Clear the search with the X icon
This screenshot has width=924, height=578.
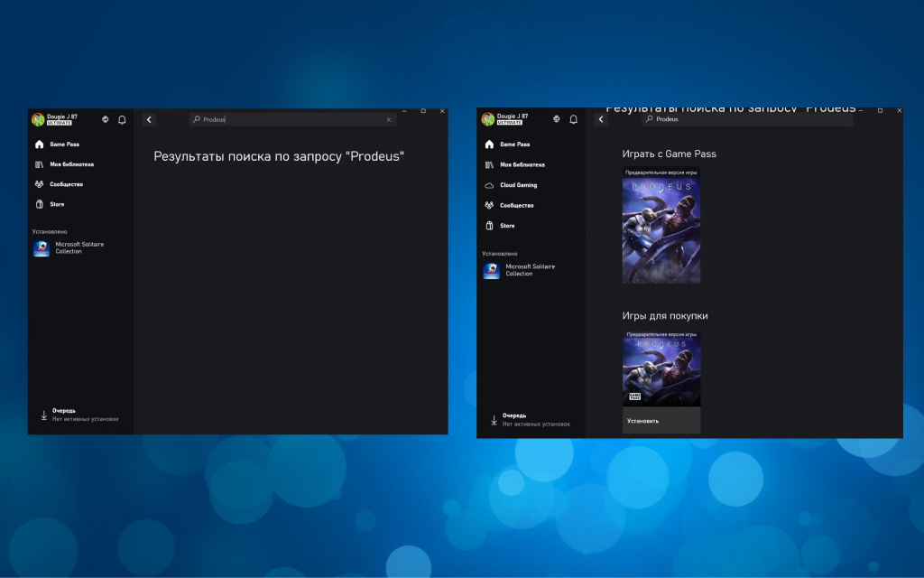[x=389, y=119]
